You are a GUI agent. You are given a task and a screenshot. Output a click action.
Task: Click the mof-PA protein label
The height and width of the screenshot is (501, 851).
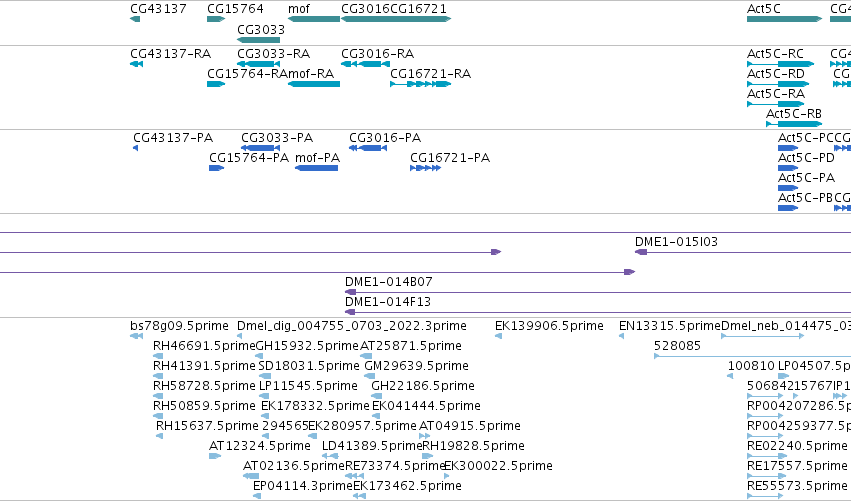pos(317,158)
